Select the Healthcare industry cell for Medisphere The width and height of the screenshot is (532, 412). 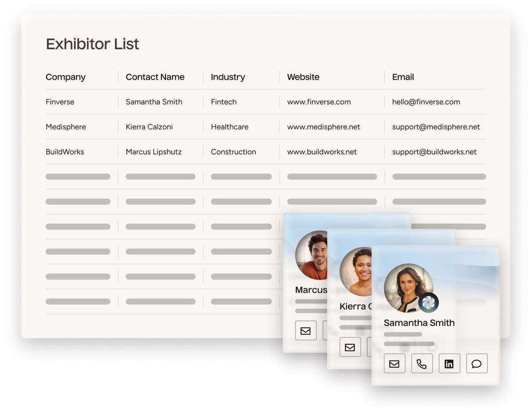click(x=229, y=127)
